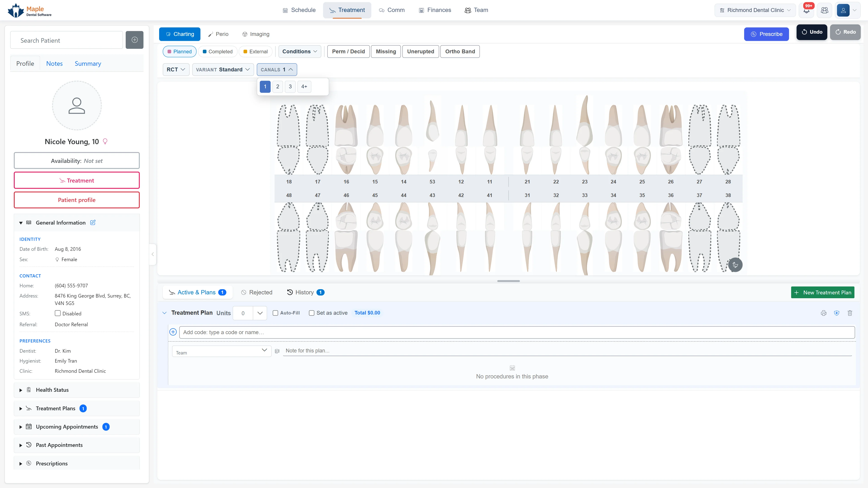Edit General Information with the pencil icon
The image size is (868, 488).
pos(93,223)
